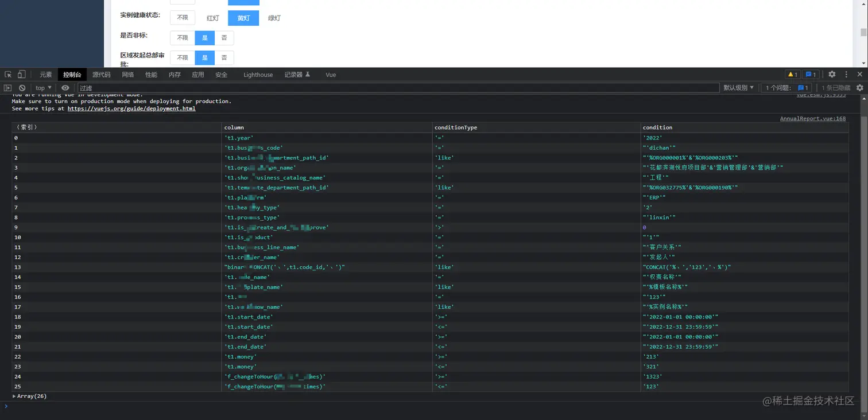Show the console sidebar panel icon
868x420 pixels.
point(7,88)
